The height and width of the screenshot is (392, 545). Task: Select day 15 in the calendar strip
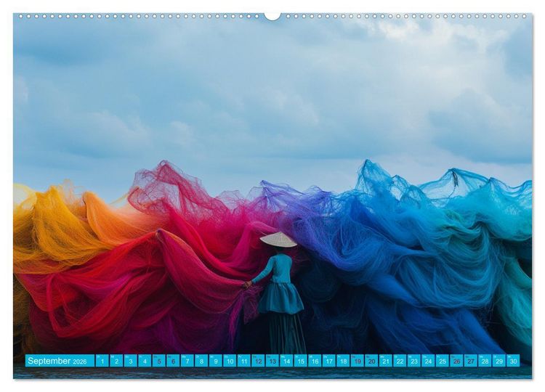pyautogui.click(x=300, y=361)
